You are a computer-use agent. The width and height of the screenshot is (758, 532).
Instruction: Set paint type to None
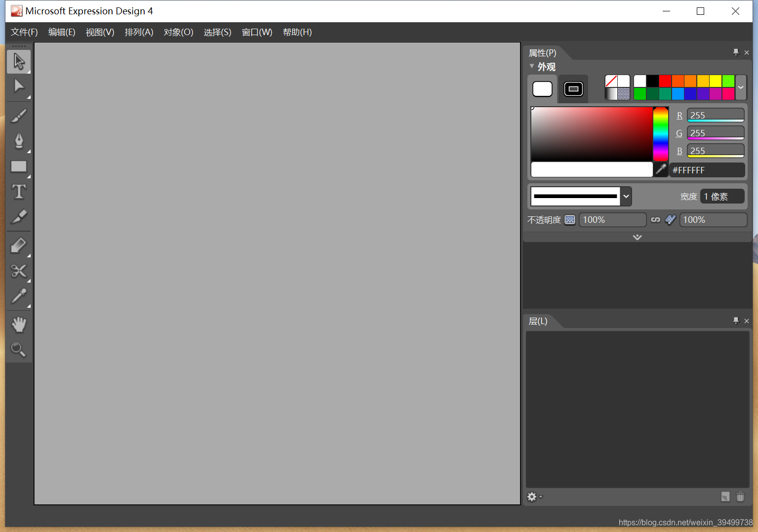611,81
